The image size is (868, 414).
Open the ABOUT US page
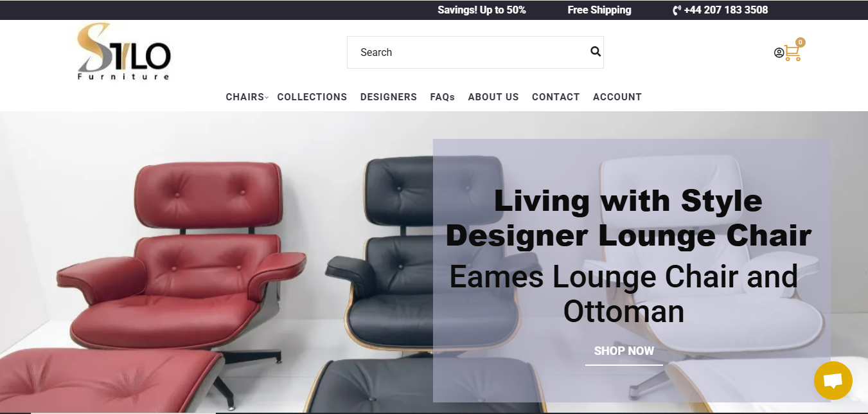point(493,97)
